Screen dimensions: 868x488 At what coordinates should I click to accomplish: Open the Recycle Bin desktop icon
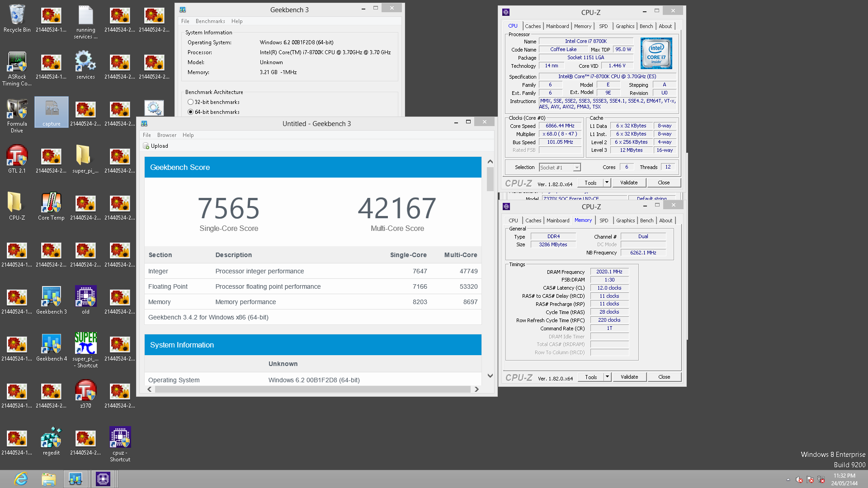click(17, 19)
